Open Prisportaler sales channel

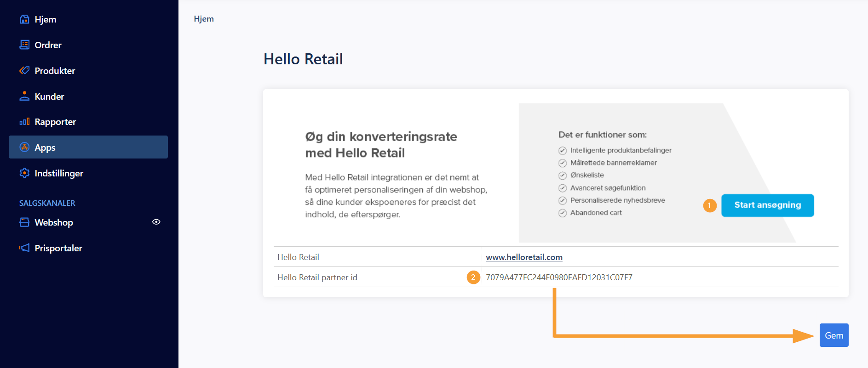[88, 248]
